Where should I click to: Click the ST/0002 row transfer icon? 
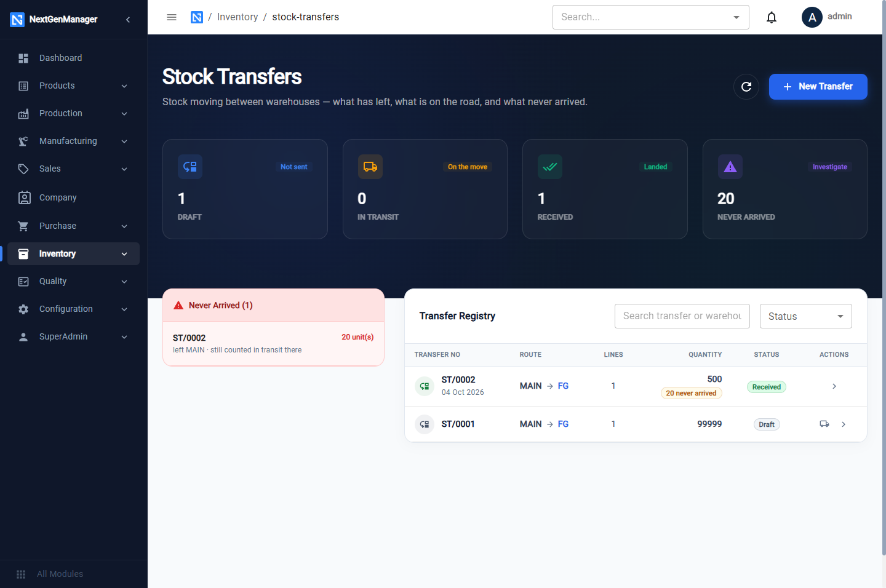click(425, 386)
